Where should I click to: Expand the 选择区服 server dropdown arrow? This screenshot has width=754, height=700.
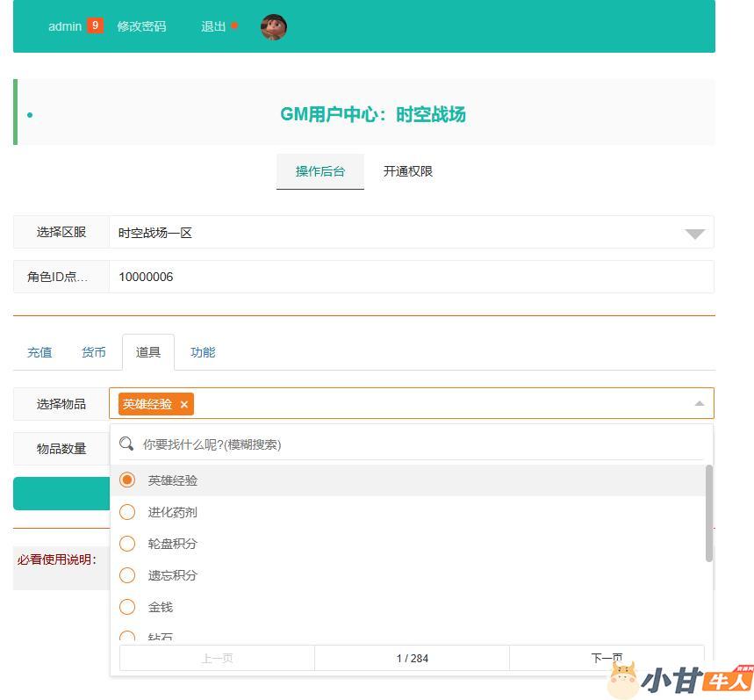694,234
